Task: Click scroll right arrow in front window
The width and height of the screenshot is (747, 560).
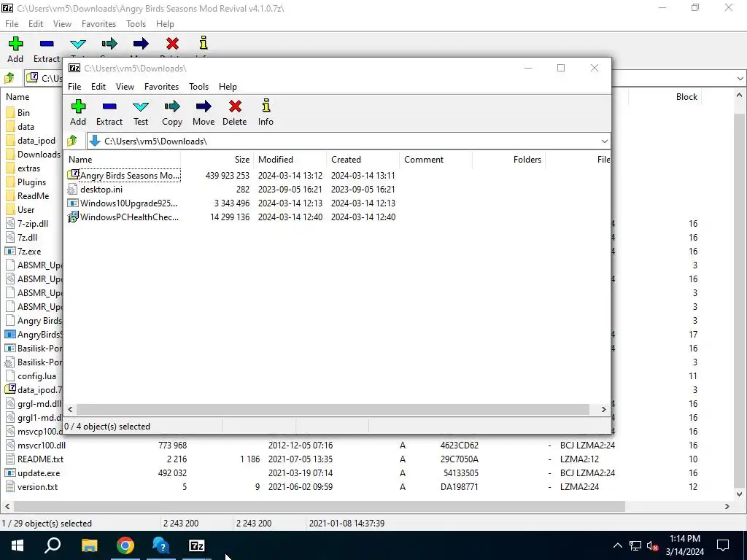Action: coord(603,409)
